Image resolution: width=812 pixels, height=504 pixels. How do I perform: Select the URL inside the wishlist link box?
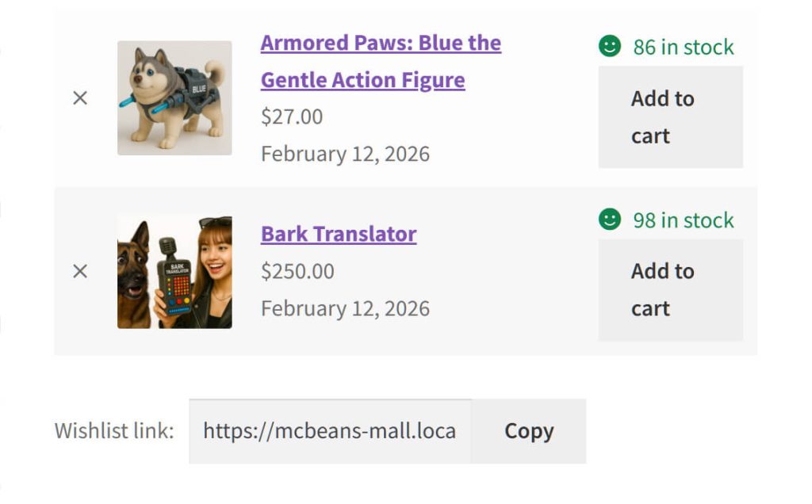pos(329,430)
